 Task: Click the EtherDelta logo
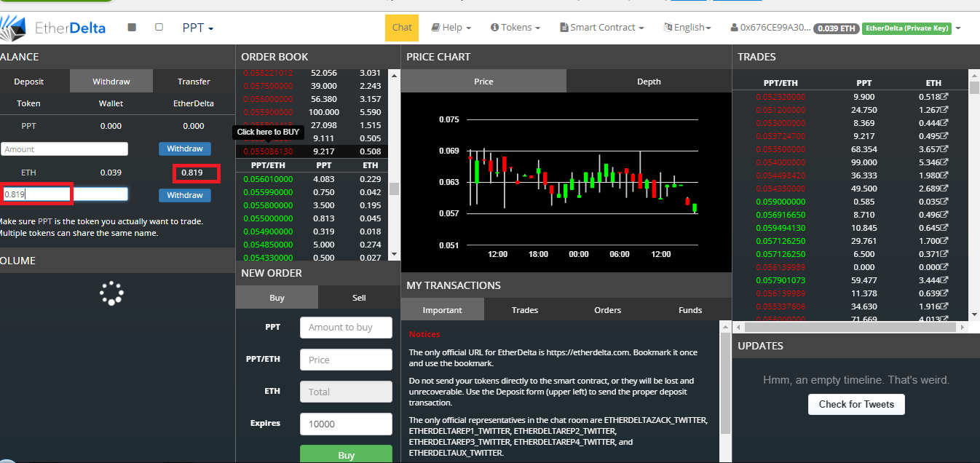(52, 28)
